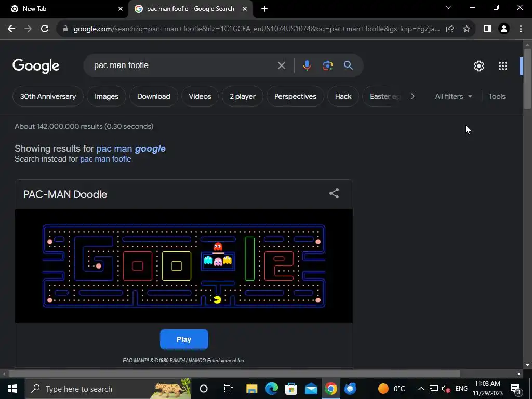
Task: Click the Windows taskbar search box
Action: [108, 389]
